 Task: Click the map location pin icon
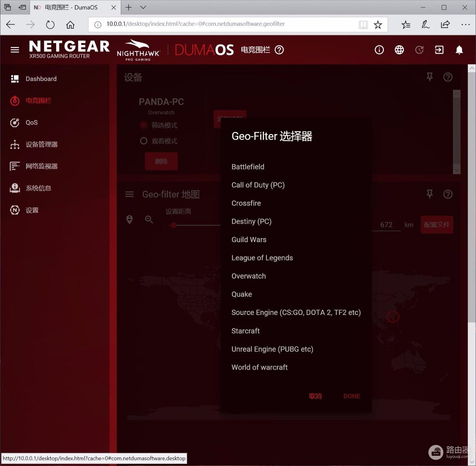[x=129, y=219]
